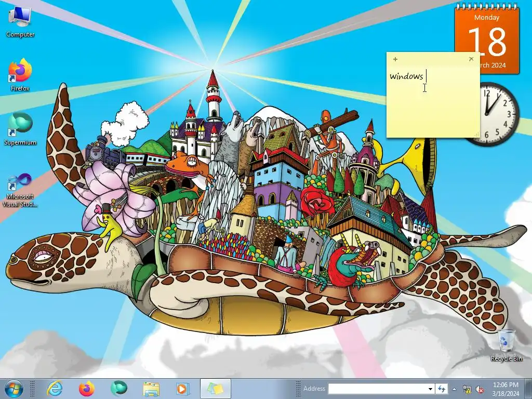Select the Recycle Bin icon
The height and width of the screenshot is (399, 532).
(x=506, y=345)
